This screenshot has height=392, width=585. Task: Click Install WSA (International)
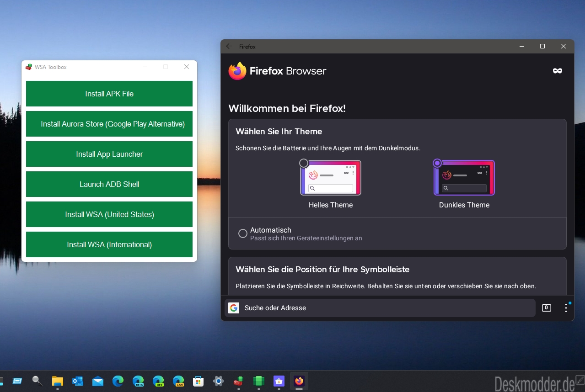(109, 244)
